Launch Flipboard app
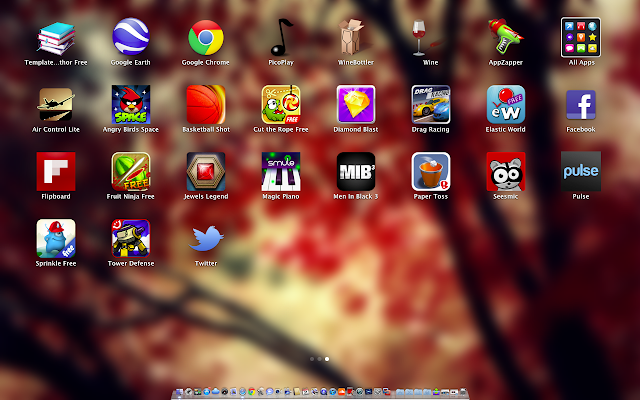The height and width of the screenshot is (400, 640). [x=56, y=171]
